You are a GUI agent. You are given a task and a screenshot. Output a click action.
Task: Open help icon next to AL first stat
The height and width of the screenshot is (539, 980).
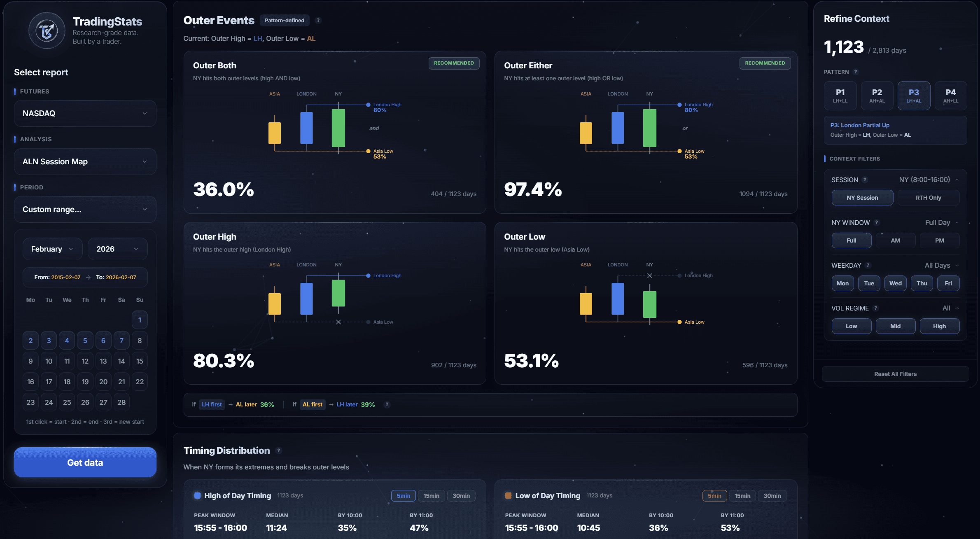[x=387, y=404]
